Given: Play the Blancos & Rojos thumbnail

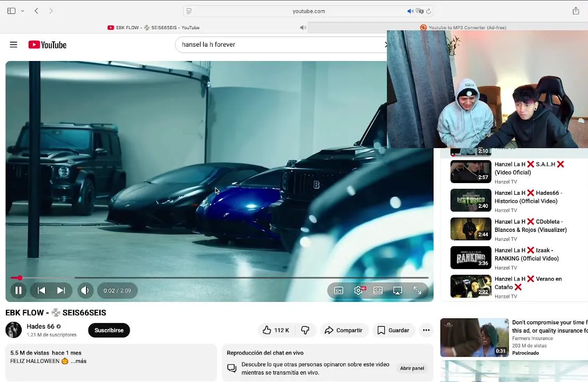Looking at the screenshot, I should (x=471, y=229).
